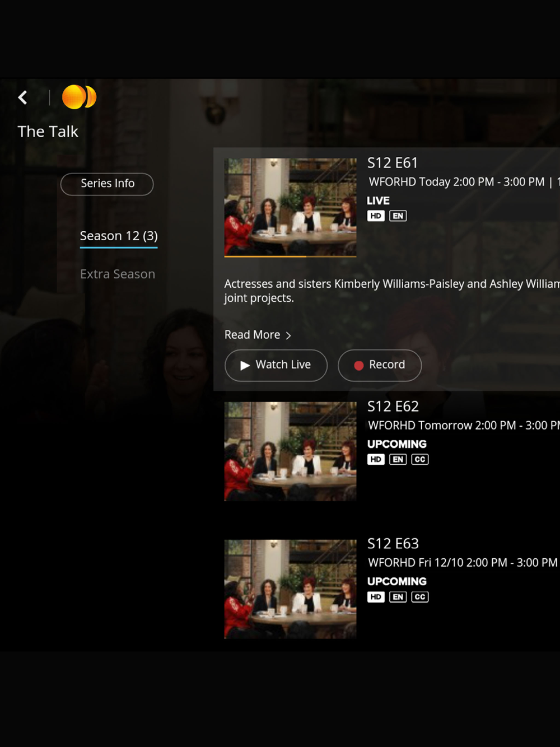560x747 pixels.
Task: Click the EN badge on S12 E62
Action: 398,459
